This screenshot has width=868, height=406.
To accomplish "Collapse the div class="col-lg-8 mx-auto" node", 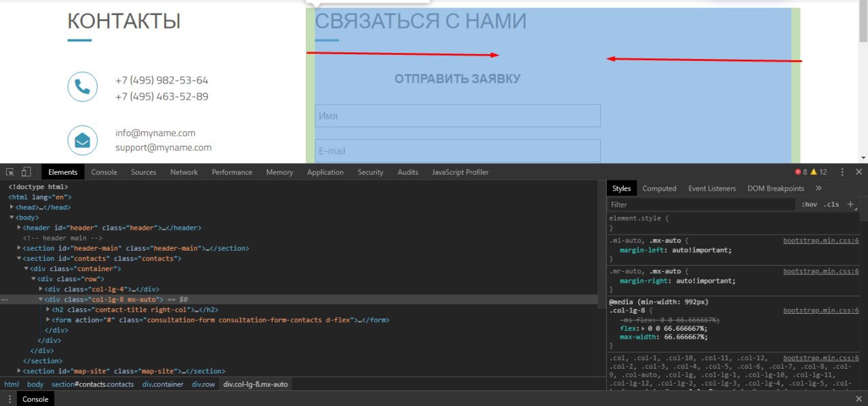I will pos(41,299).
